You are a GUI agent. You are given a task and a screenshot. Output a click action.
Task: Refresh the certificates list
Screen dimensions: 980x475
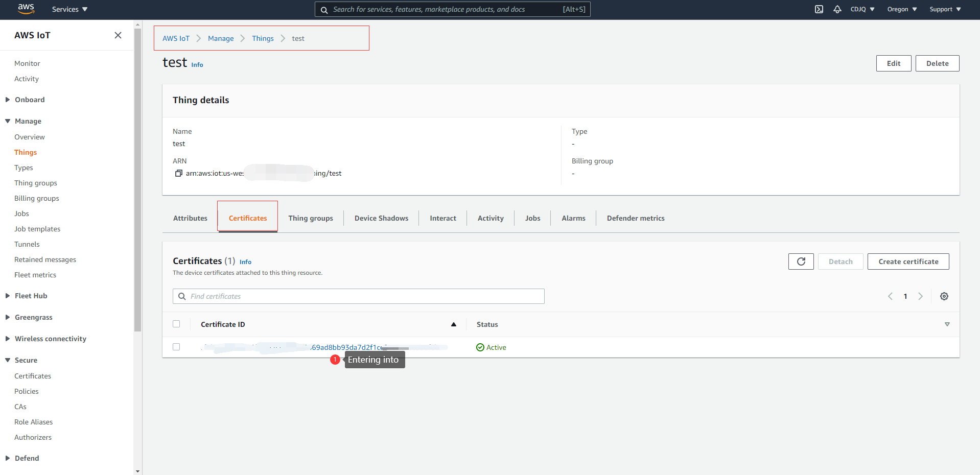(801, 262)
